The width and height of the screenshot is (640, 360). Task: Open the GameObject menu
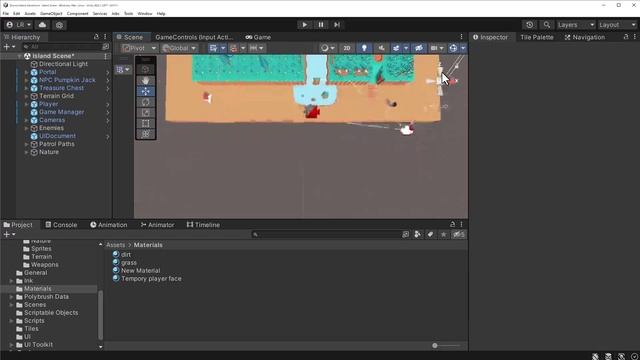tap(51, 13)
